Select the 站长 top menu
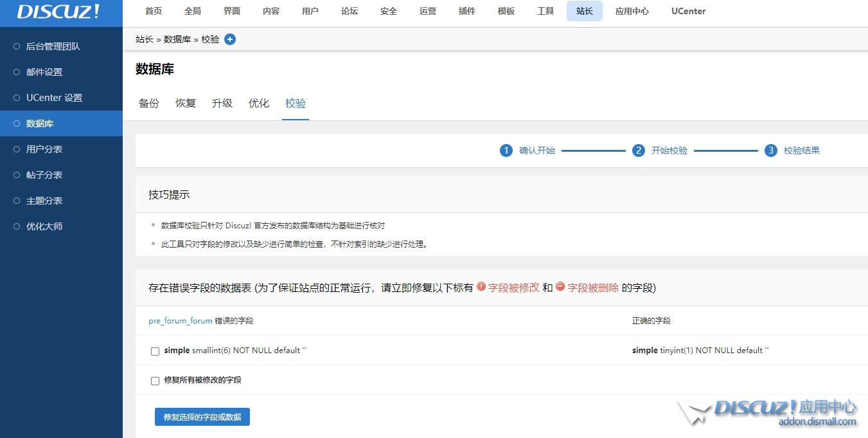This screenshot has height=438, width=868. [x=585, y=11]
